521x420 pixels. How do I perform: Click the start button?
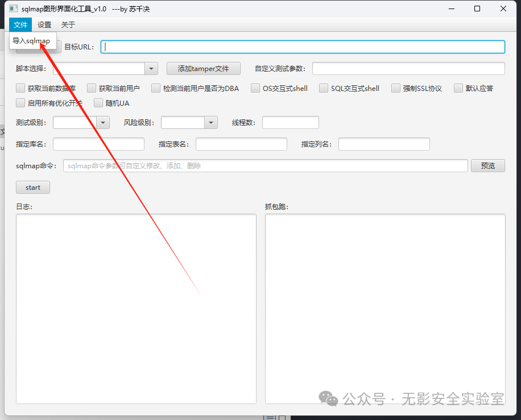(x=33, y=187)
